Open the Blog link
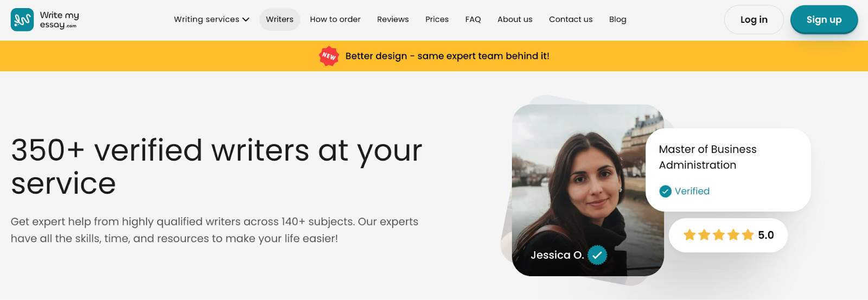868x300 pixels. pyautogui.click(x=617, y=20)
